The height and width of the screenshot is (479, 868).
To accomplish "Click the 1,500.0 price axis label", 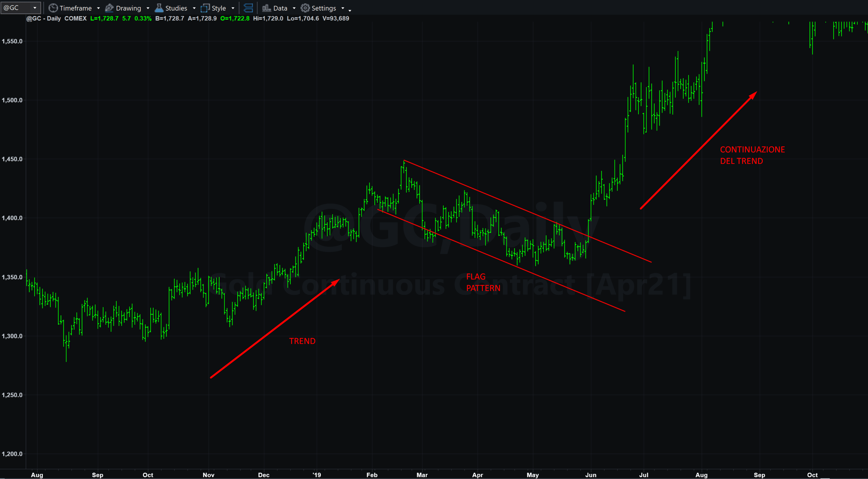I will 12,100.
